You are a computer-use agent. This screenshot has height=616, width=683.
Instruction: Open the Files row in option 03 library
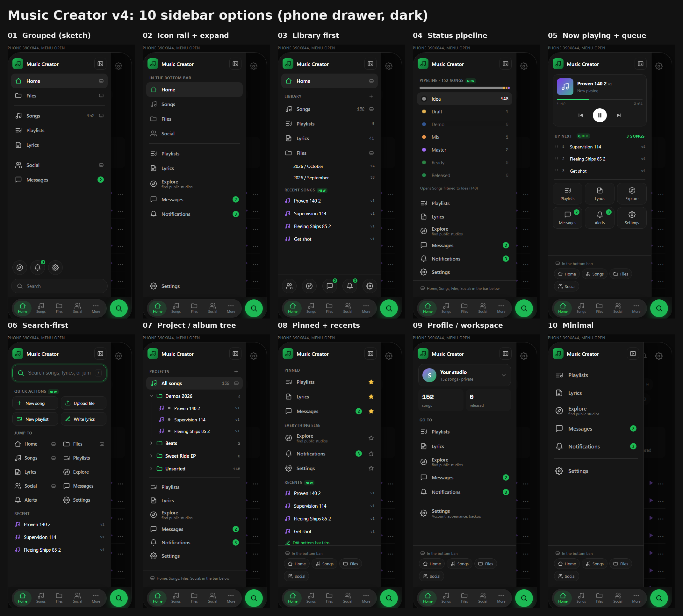329,153
